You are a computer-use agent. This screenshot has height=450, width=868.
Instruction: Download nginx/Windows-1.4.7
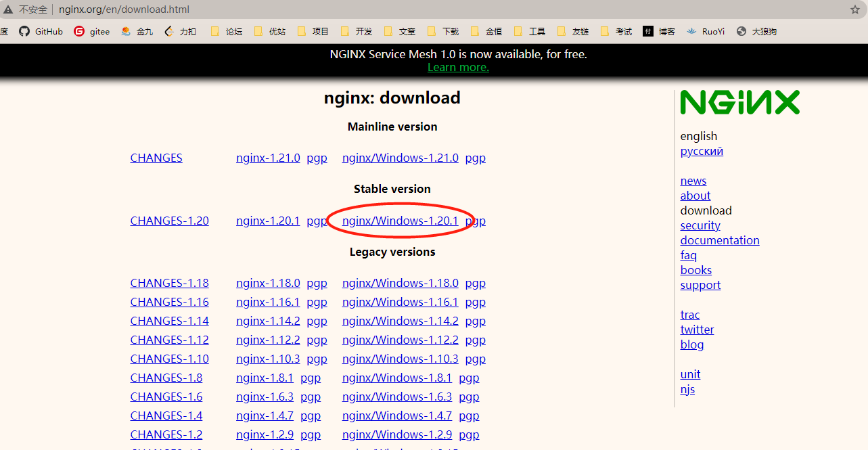(x=397, y=415)
